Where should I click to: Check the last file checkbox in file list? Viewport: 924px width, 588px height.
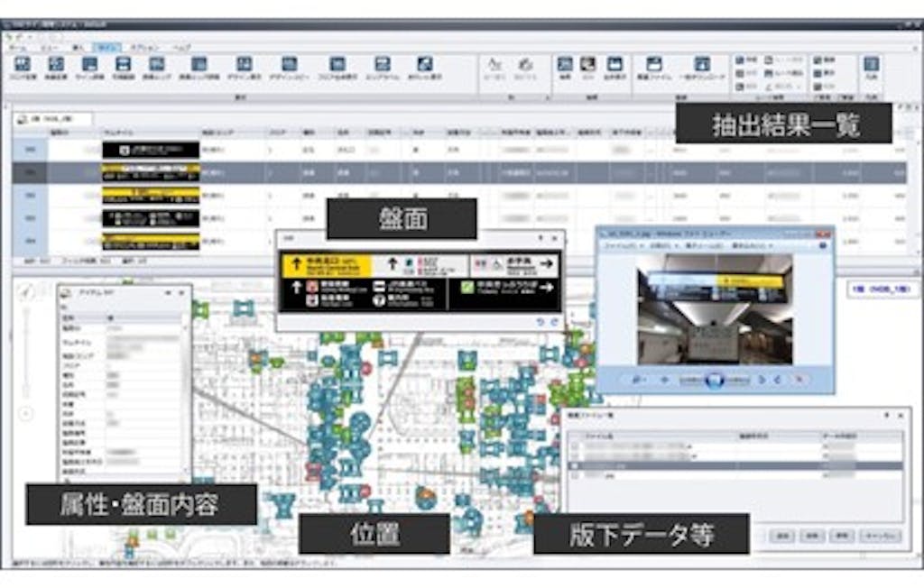(574, 476)
